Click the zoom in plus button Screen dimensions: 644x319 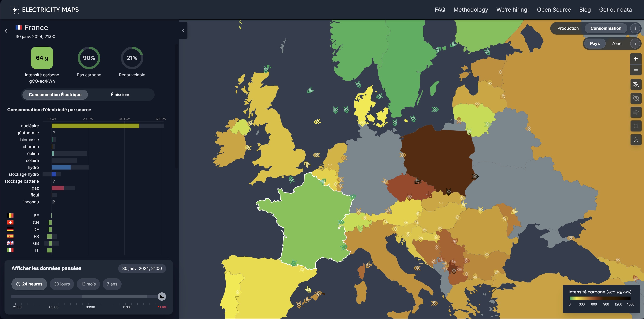coord(636,59)
